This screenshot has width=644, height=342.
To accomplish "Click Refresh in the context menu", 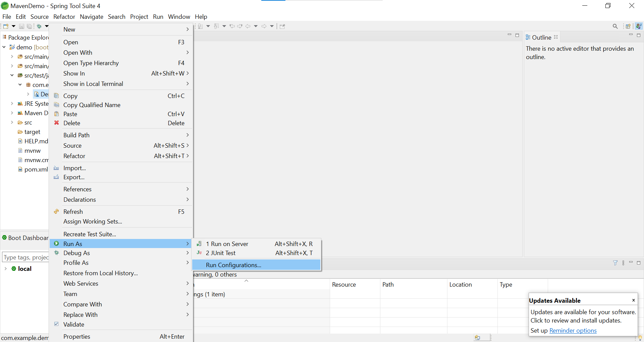I will (x=121, y=212).
